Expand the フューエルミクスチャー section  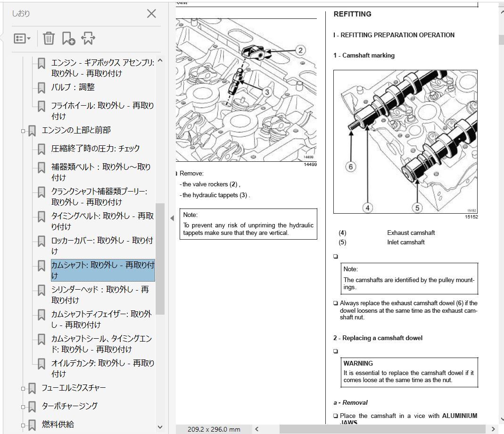point(23,389)
